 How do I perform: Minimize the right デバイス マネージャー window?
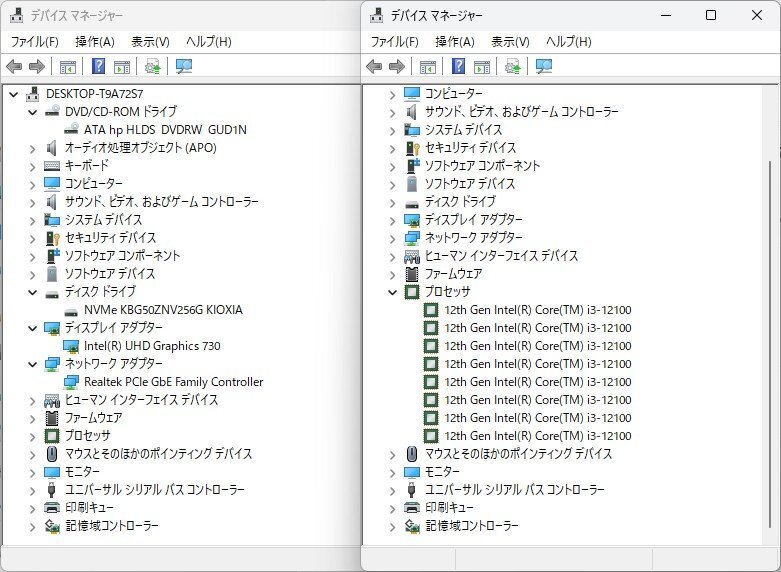[666, 15]
